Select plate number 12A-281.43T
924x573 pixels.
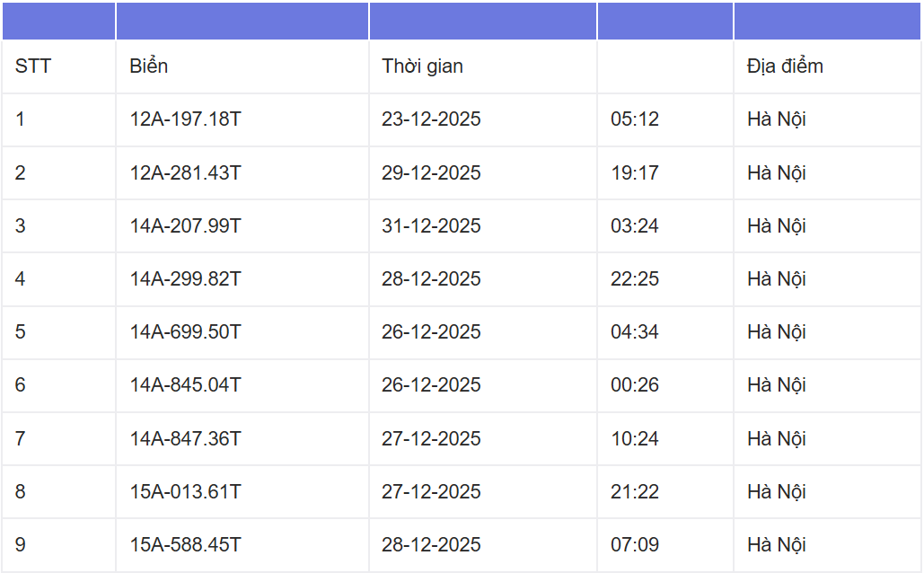point(185,172)
